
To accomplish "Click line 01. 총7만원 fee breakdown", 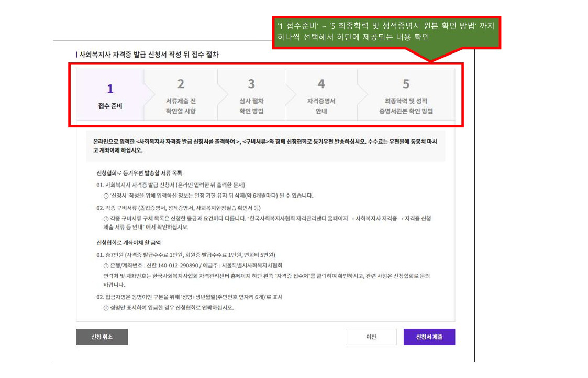I will pyautogui.click(x=186, y=255).
